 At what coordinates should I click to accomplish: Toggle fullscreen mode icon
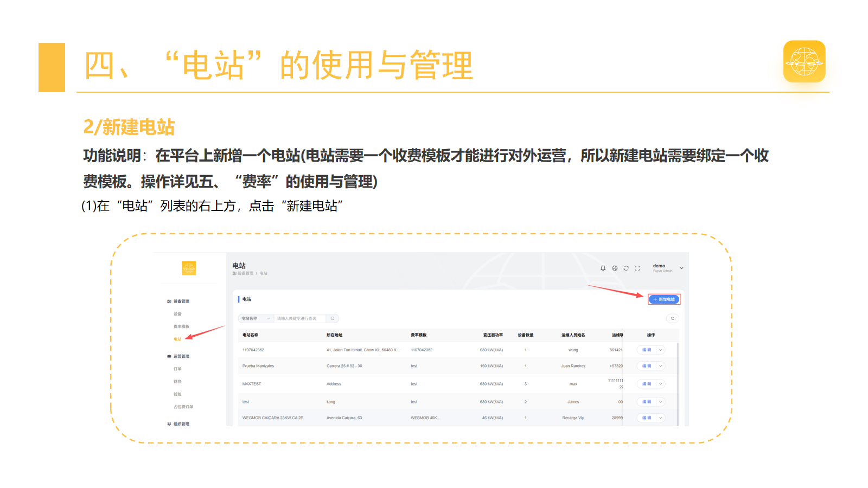pyautogui.click(x=637, y=268)
